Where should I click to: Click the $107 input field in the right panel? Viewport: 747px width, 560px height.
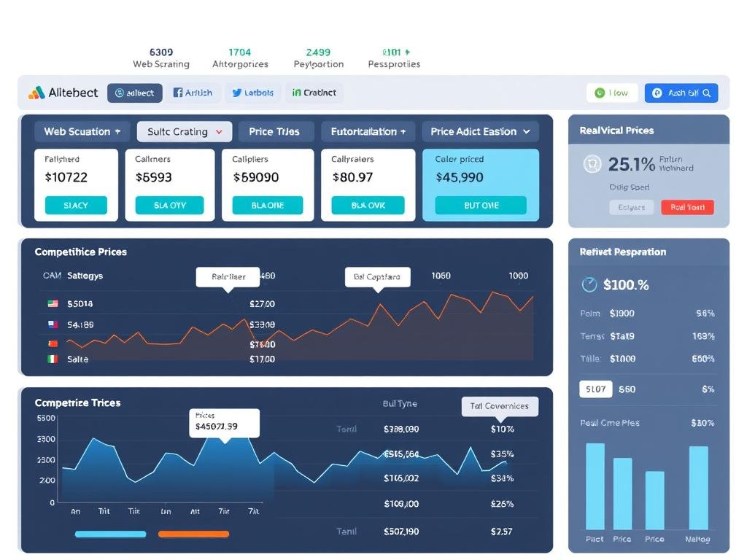pyautogui.click(x=596, y=389)
